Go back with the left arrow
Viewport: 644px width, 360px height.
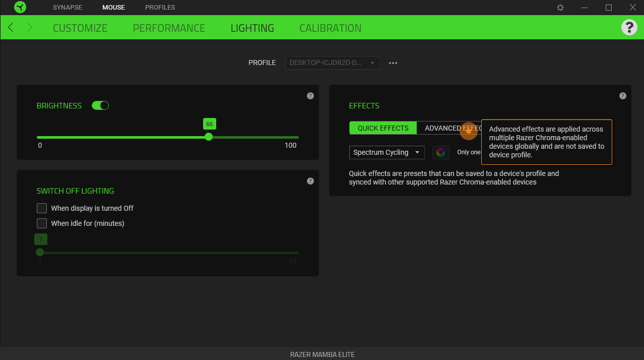pyautogui.click(x=11, y=27)
